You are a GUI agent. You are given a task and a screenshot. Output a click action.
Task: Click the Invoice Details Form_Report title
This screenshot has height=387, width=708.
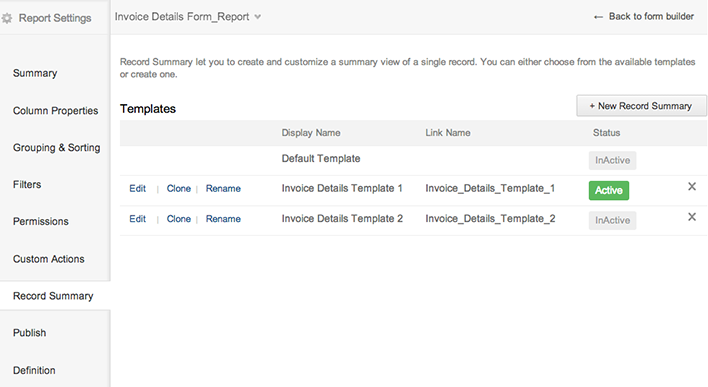(x=182, y=17)
